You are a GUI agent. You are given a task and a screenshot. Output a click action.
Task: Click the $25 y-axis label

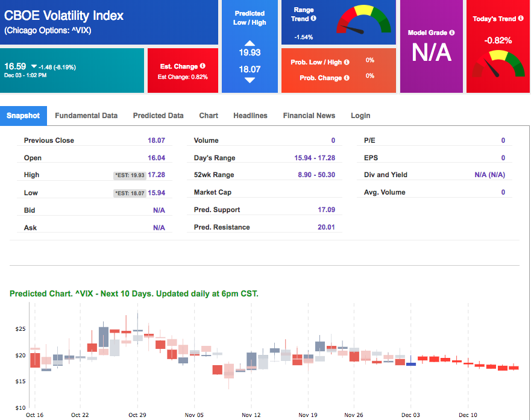pyautogui.click(x=20, y=329)
